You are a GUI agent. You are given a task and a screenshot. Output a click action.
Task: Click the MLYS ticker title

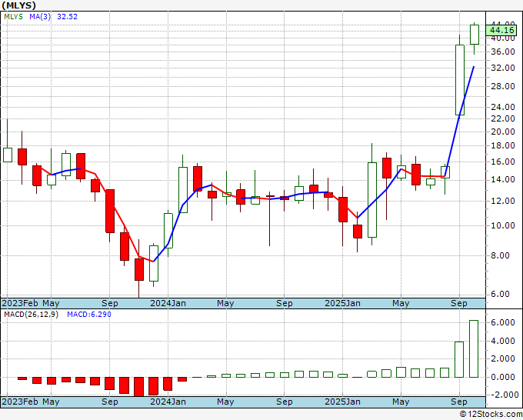click(18, 5)
